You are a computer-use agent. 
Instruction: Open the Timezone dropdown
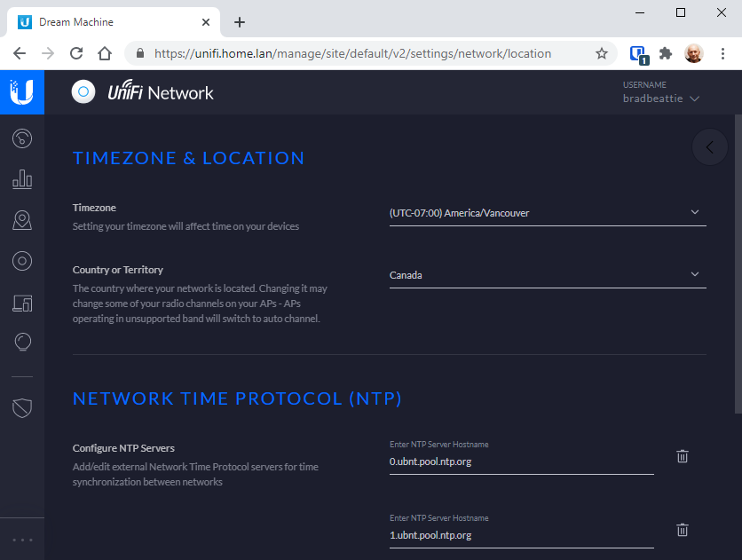click(548, 213)
